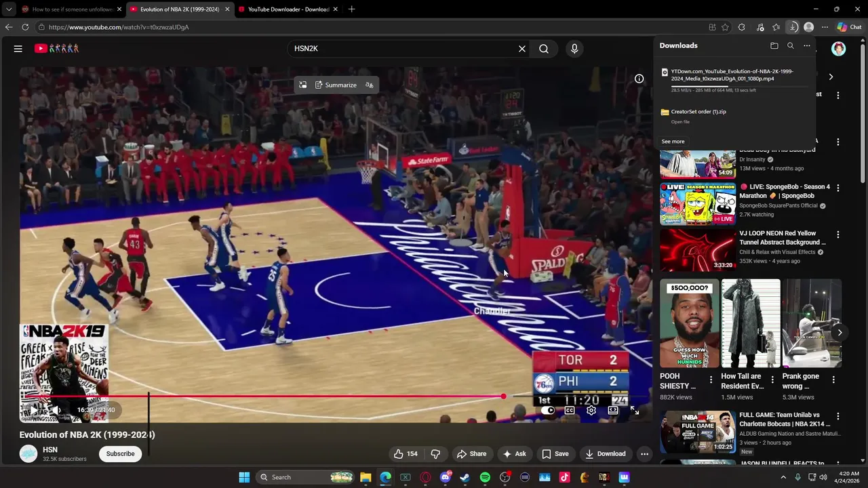Open browser Favorites star-list icon
868x488 pixels.
[x=776, y=27]
